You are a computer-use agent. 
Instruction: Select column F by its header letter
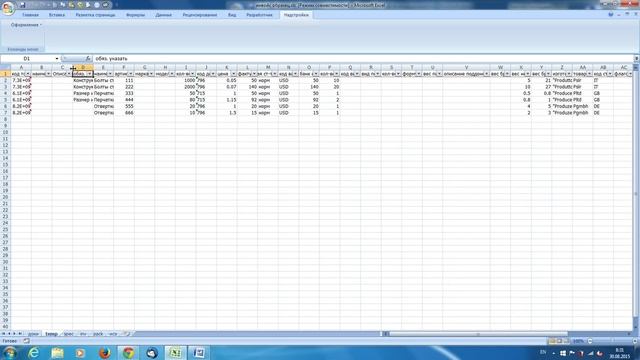tap(124, 67)
